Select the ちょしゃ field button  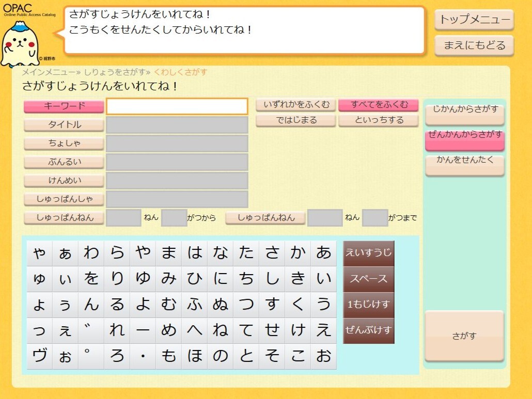click(64, 143)
